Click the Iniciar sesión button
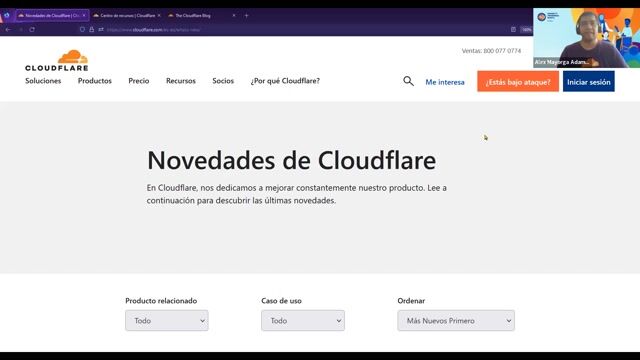The image size is (640, 360). [589, 81]
